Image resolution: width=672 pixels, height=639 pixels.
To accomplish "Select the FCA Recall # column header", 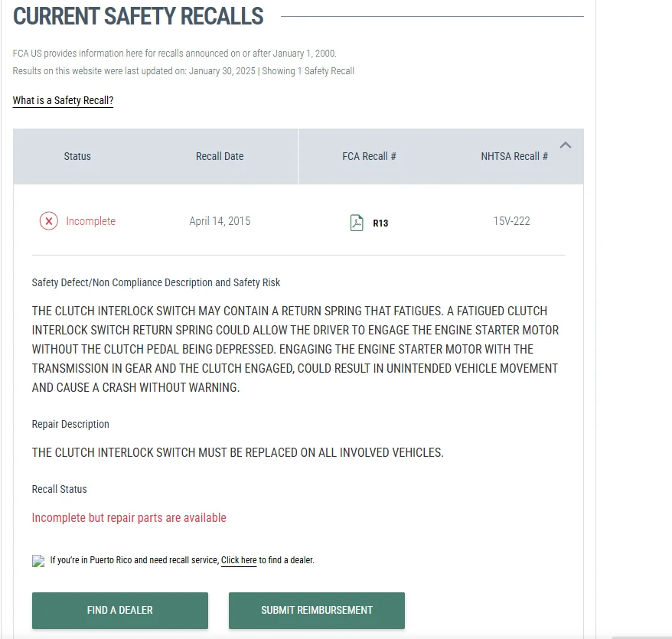I will [x=369, y=156].
